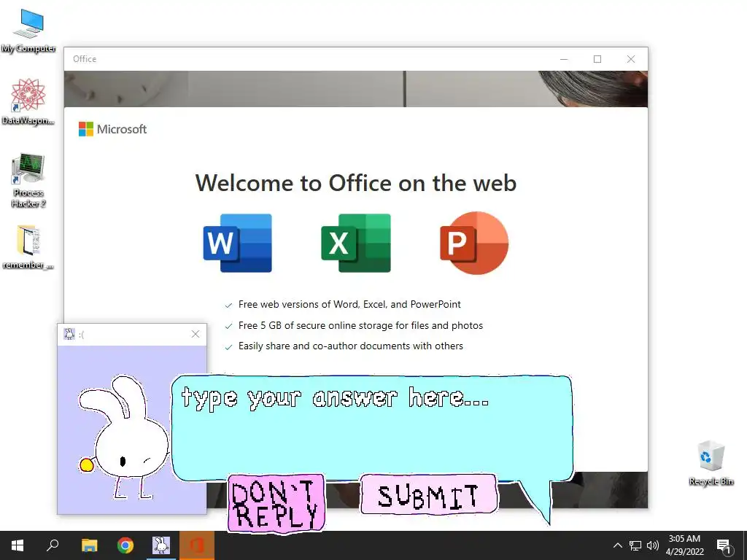Close the bunny ":(" window

tap(196, 334)
